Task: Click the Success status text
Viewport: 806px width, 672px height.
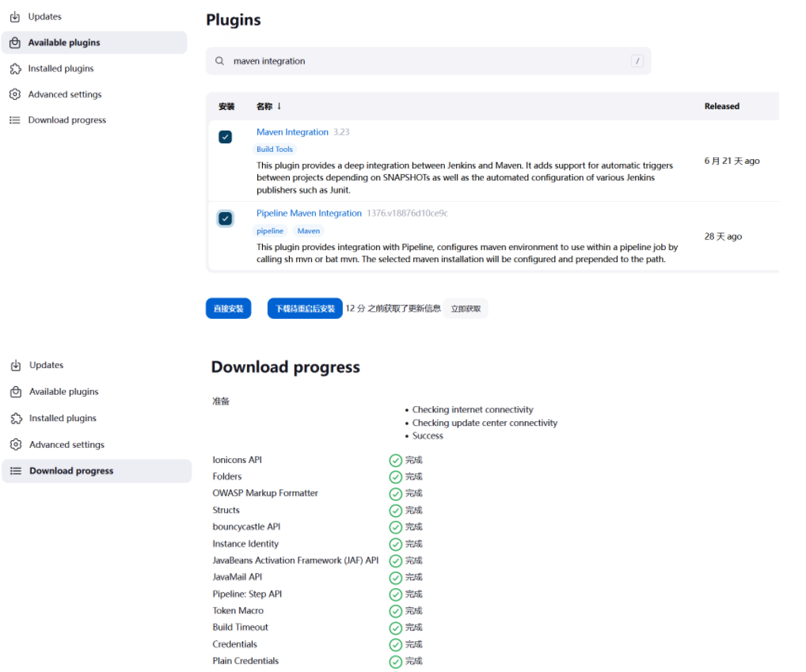Action: (428, 435)
